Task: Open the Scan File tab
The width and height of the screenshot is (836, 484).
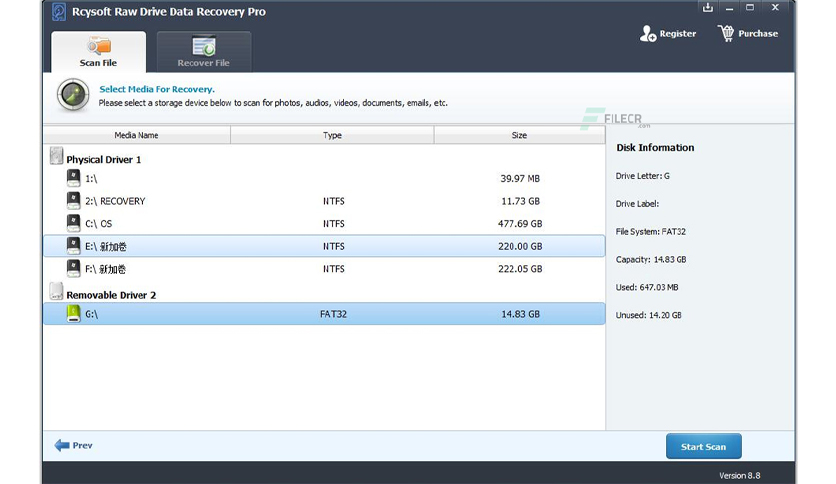Action: [x=99, y=52]
